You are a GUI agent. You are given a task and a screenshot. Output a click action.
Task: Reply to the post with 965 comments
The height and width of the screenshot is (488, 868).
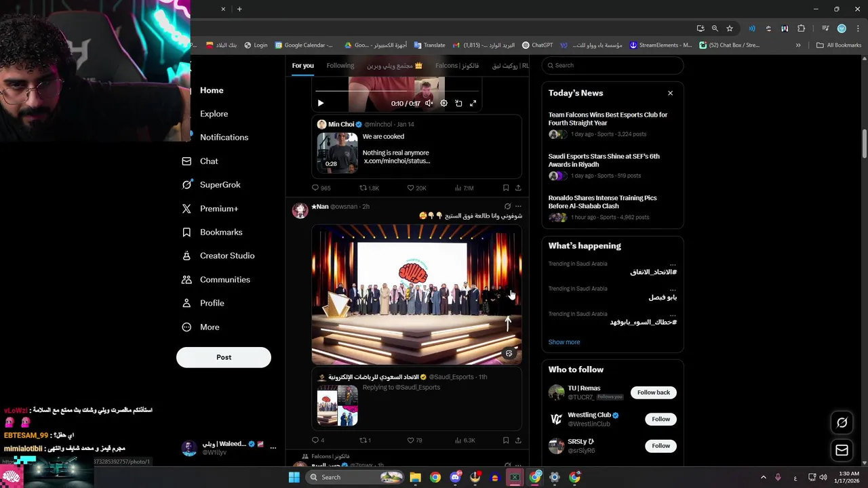pyautogui.click(x=321, y=188)
